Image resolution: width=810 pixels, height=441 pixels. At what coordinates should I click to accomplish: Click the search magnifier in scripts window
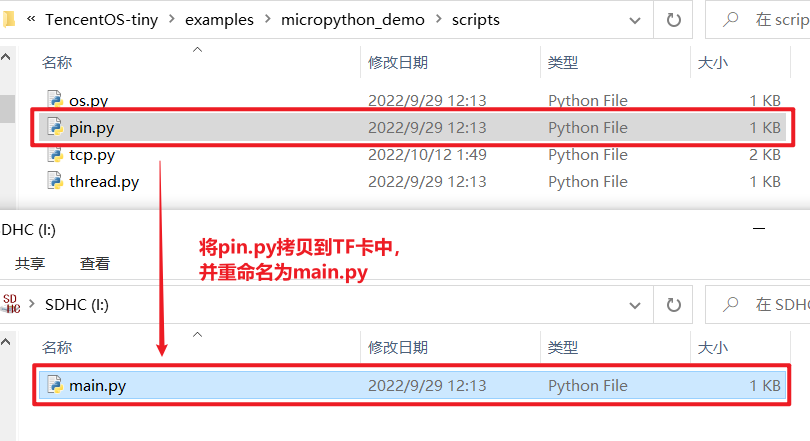point(730,20)
